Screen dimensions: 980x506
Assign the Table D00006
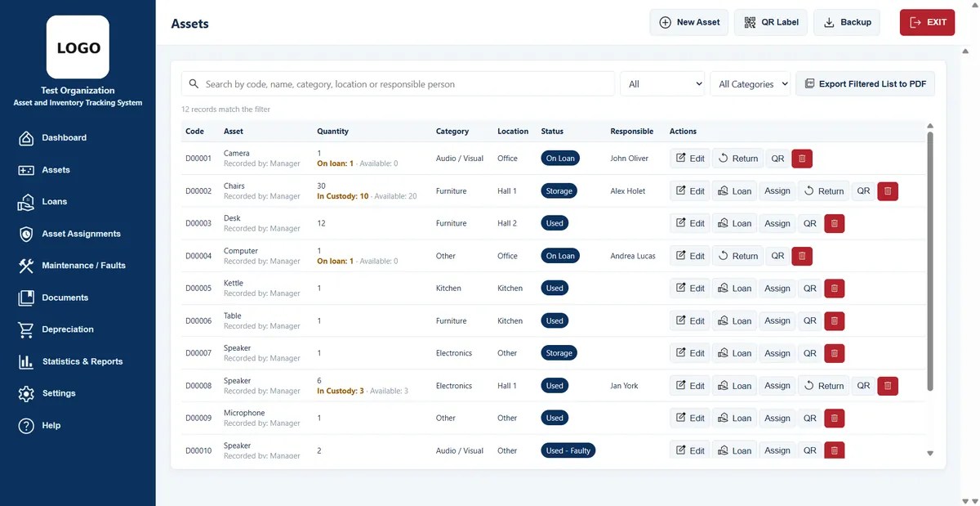[777, 321]
